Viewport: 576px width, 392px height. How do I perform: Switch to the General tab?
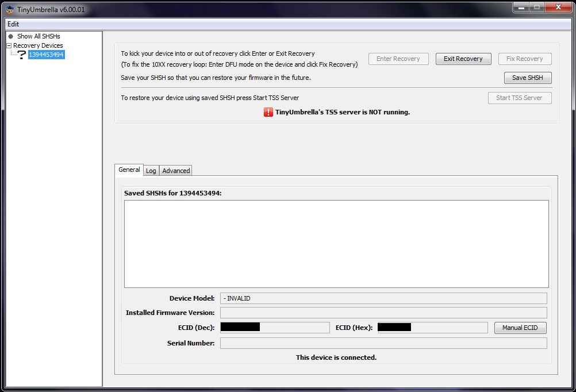pos(129,170)
